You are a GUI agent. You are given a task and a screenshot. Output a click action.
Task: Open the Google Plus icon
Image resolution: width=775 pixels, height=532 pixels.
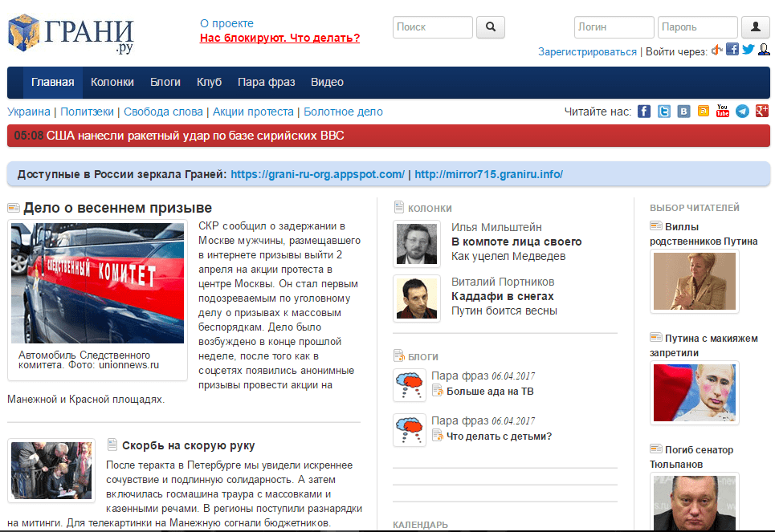(761, 112)
